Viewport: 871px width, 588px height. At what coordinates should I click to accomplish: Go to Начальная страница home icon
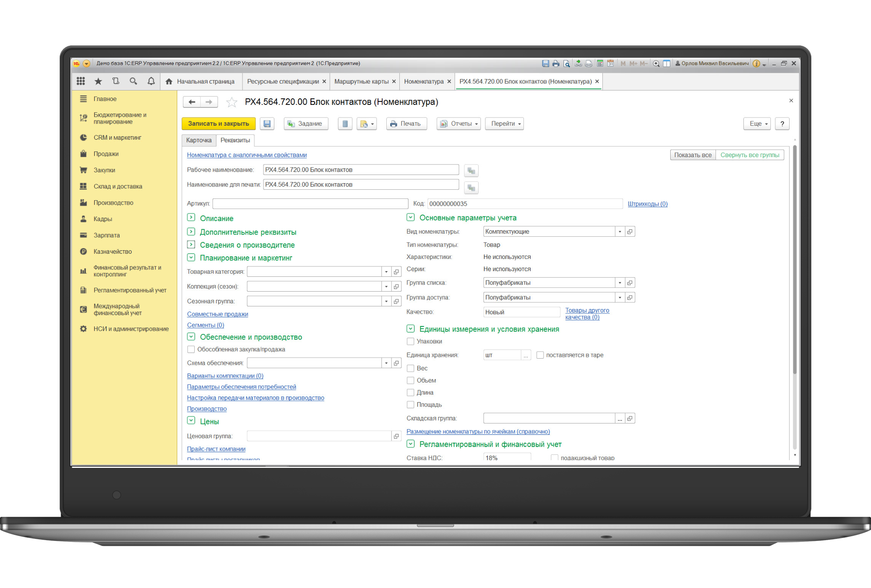coord(169,81)
